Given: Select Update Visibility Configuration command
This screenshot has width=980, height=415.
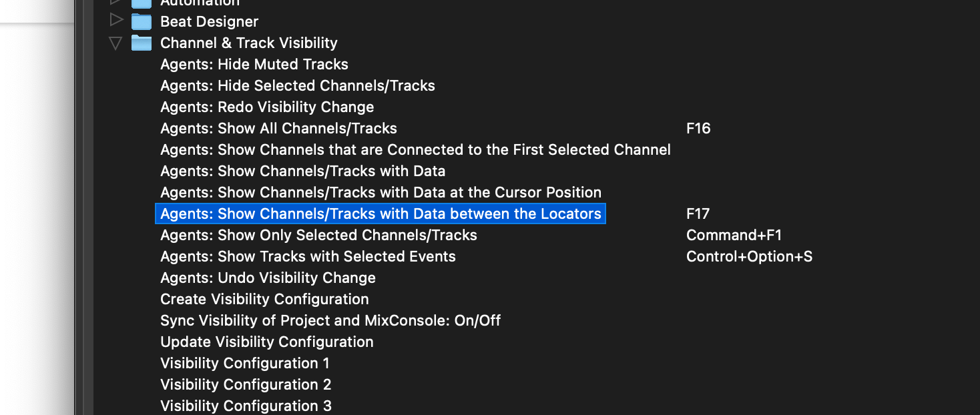Looking at the screenshot, I should 266,342.
